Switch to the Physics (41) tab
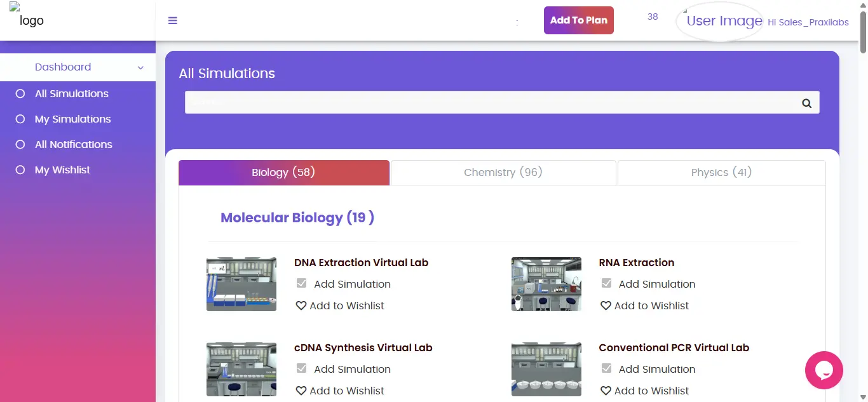Viewport: 868px width, 402px height. [721, 172]
